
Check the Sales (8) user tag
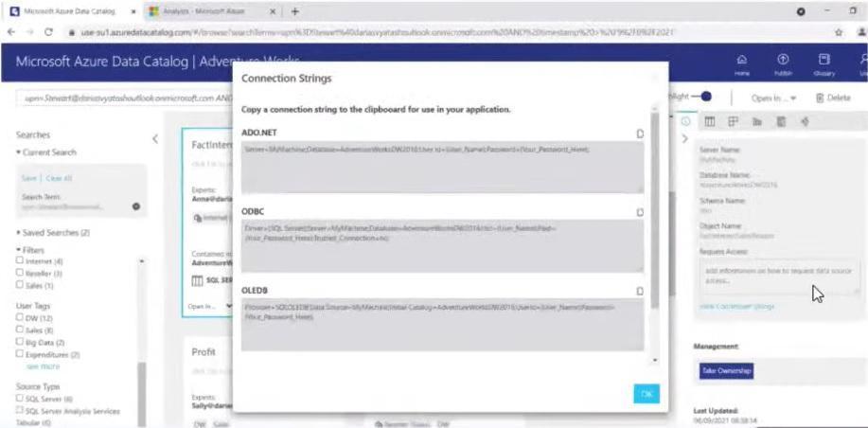coord(20,330)
